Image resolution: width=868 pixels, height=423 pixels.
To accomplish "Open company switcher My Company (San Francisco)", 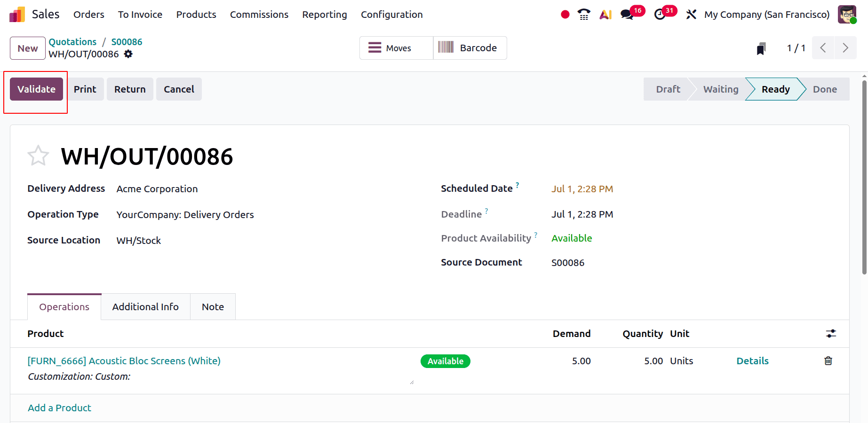I will [767, 15].
